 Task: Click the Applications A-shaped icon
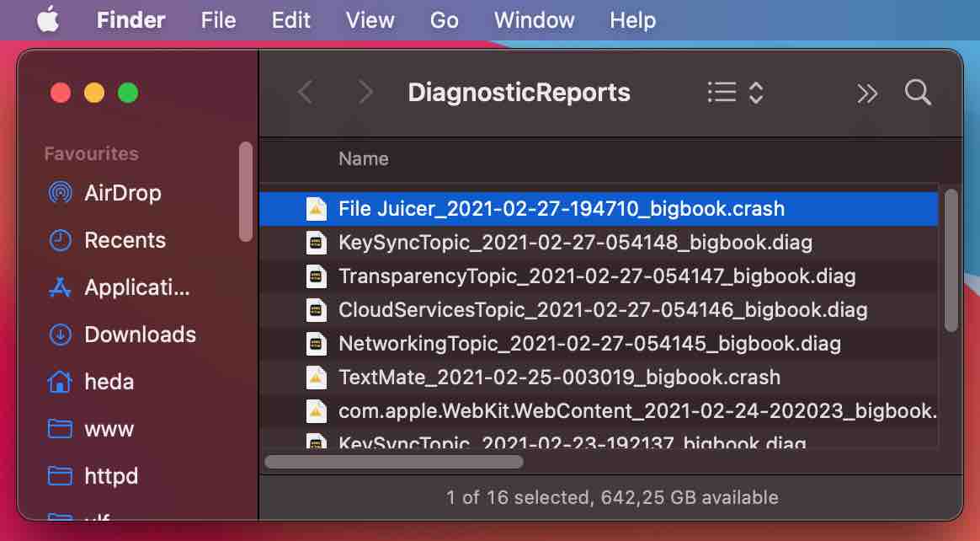(x=60, y=287)
